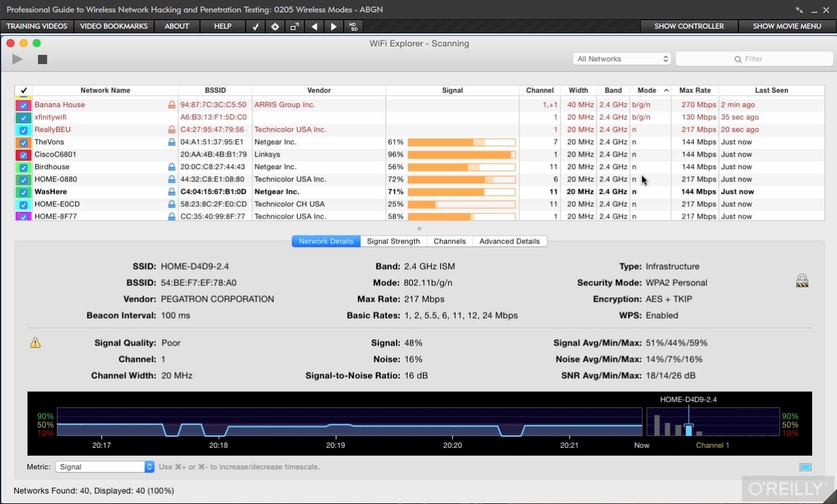Open the Video Bookmarks menu
The width and height of the screenshot is (837, 504).
pos(114,27)
